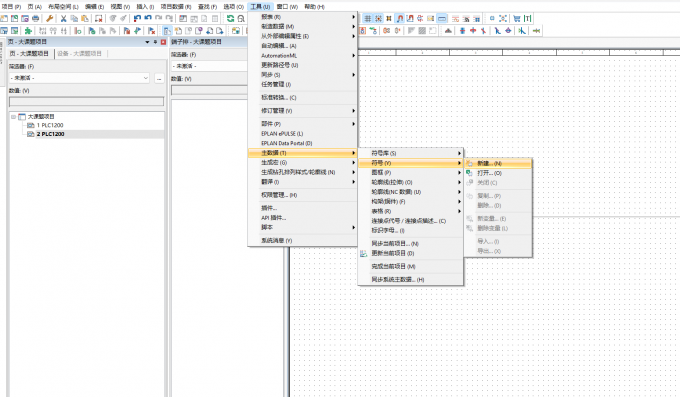Select 打开... (O) in symbol submenu
The image size is (680, 397).
[498, 173]
